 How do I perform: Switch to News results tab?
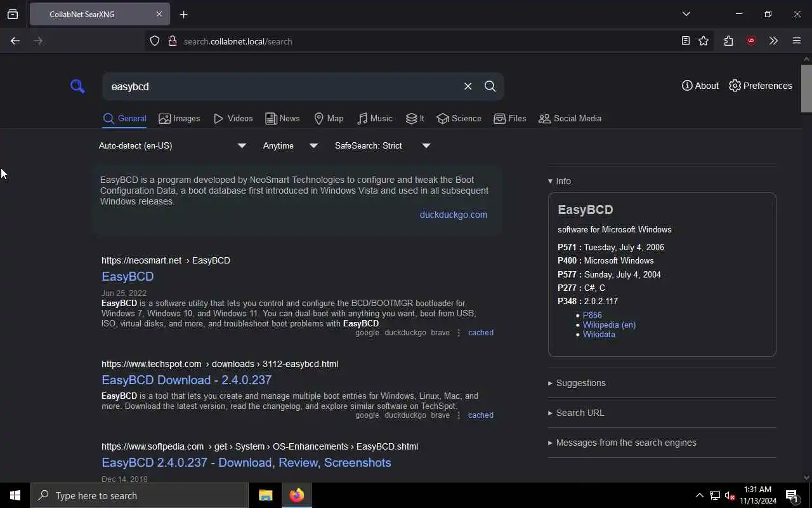coord(282,118)
